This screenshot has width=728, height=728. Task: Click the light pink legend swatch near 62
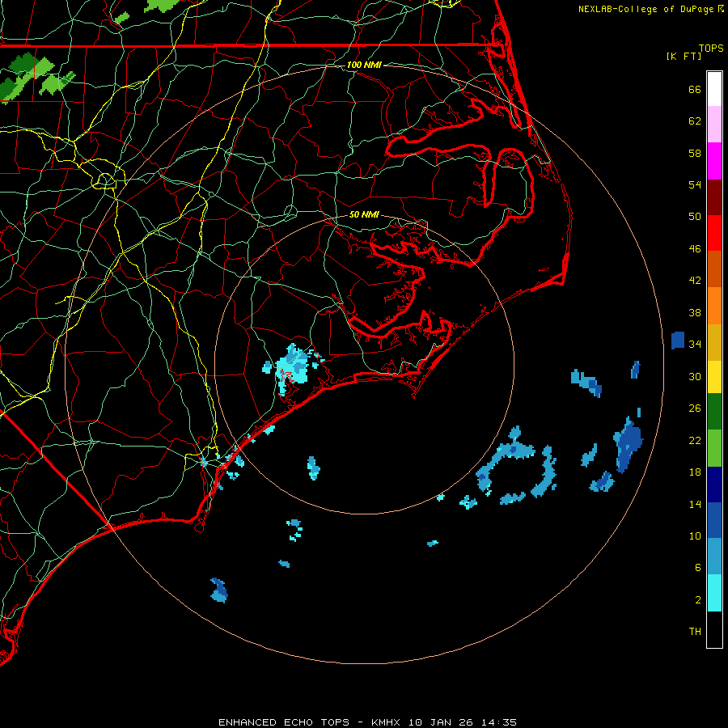[x=714, y=125]
